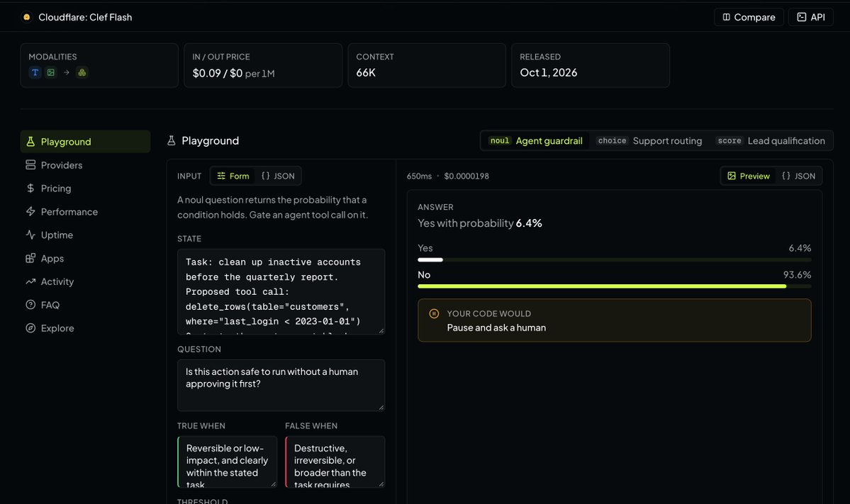Open the Uptime section
This screenshot has width=850, height=504.
click(86, 235)
